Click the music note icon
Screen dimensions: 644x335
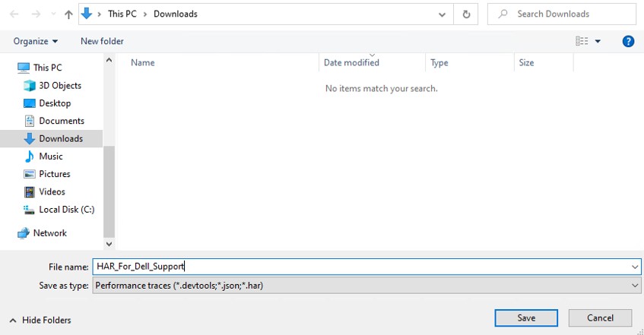tap(29, 156)
